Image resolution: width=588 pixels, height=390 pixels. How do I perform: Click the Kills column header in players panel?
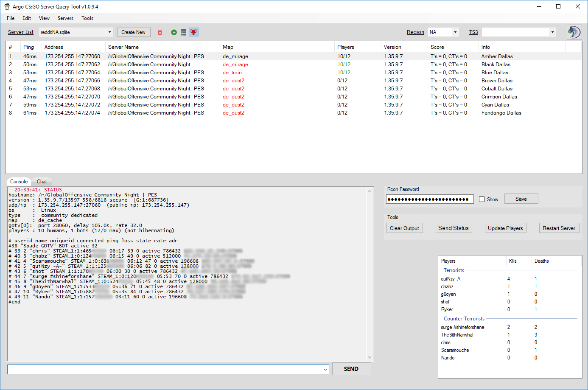pyautogui.click(x=519, y=261)
